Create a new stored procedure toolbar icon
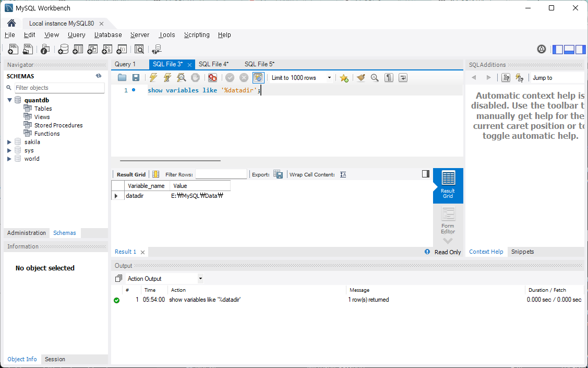The height and width of the screenshot is (368, 588). [107, 49]
